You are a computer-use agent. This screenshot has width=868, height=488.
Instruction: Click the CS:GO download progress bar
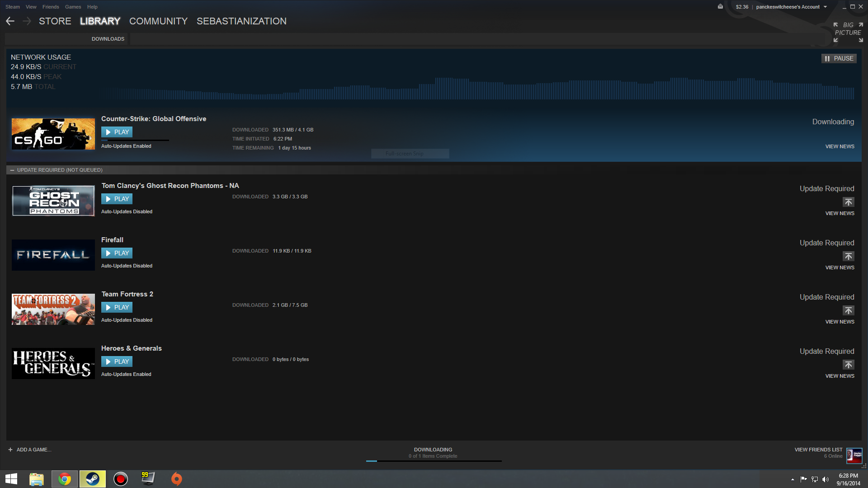(x=135, y=140)
